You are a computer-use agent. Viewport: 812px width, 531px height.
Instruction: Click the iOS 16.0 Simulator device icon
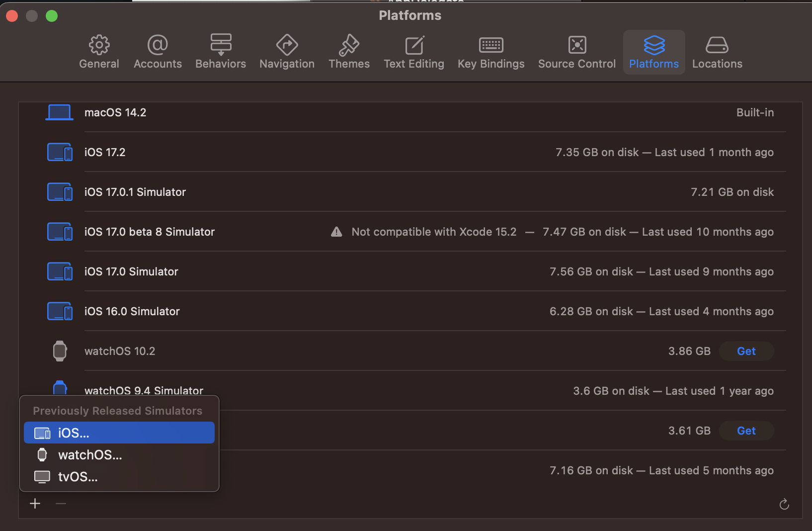pos(60,311)
